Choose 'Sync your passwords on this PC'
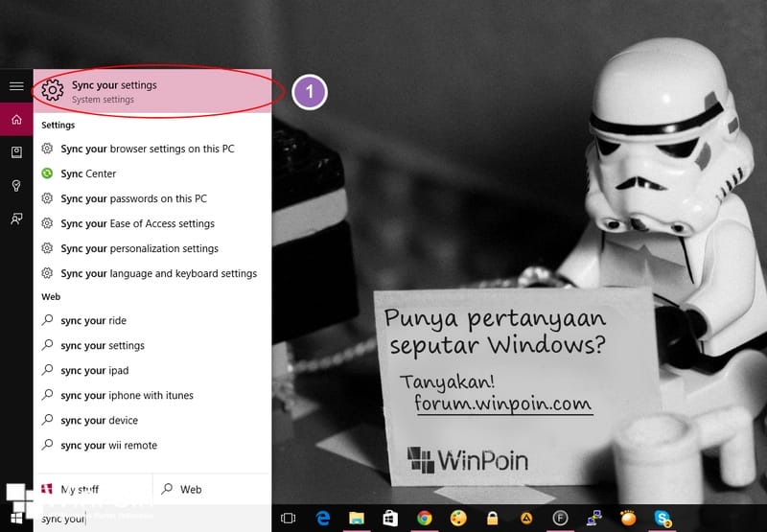Viewport: 767px width, 532px height. [133, 198]
